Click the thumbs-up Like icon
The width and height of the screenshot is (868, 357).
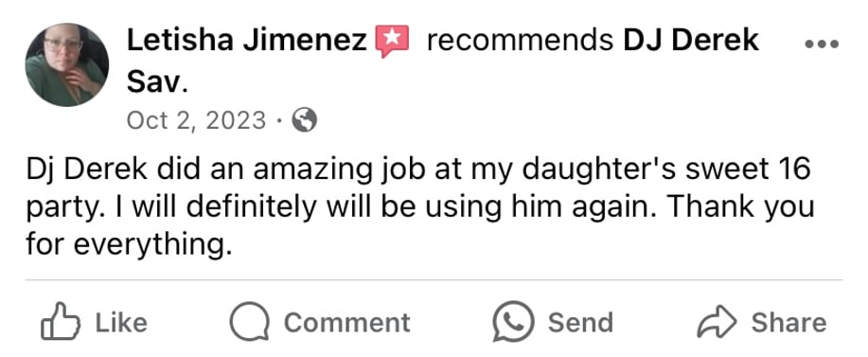(61, 321)
